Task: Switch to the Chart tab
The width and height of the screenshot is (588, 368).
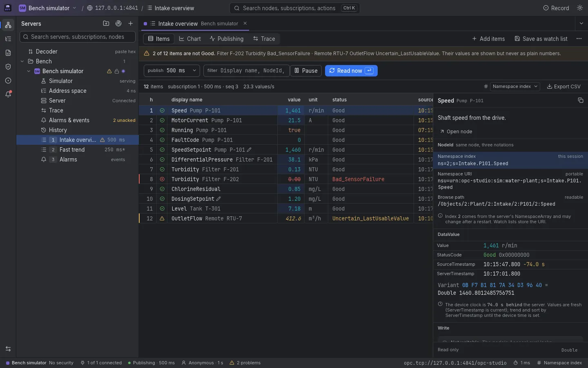Action: (x=190, y=39)
